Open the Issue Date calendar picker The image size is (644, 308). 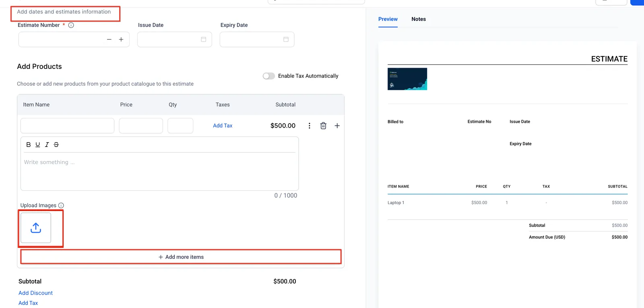(204, 39)
